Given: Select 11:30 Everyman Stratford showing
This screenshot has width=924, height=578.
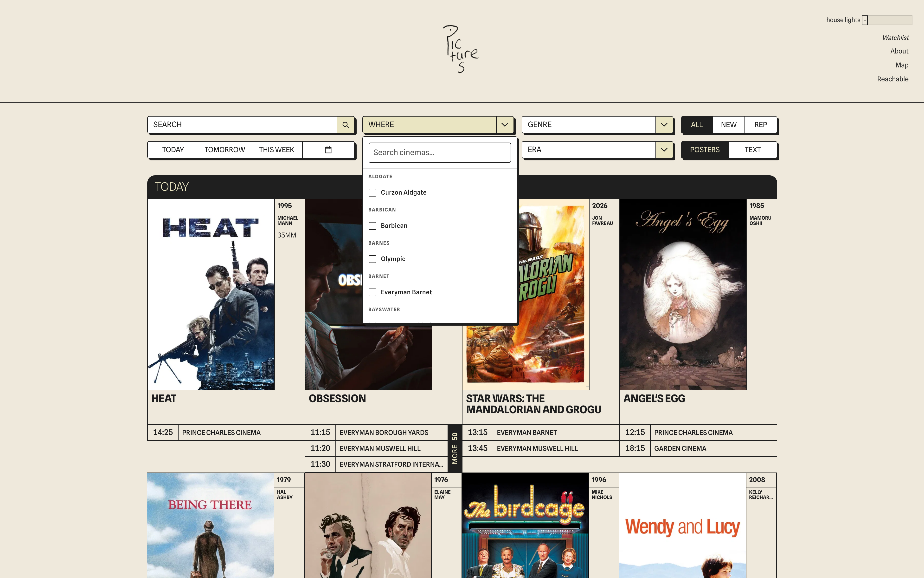Looking at the screenshot, I should (376, 465).
